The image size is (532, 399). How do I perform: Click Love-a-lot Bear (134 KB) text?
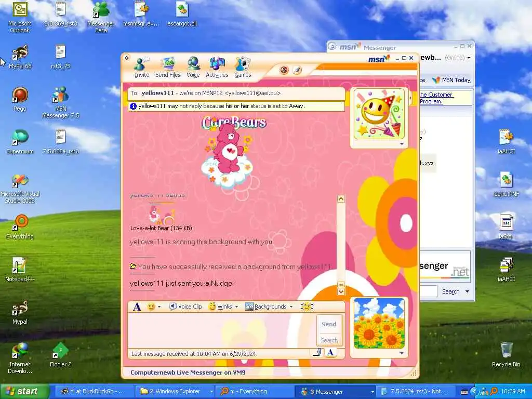[161, 228]
